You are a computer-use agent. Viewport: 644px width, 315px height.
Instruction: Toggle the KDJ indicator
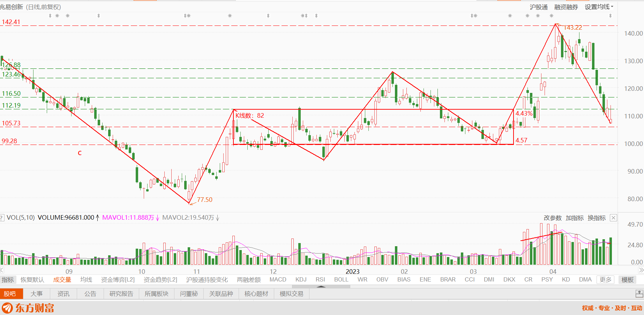(301, 280)
